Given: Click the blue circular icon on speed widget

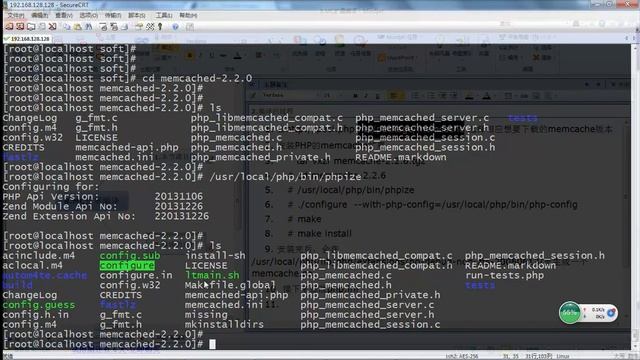Looking at the screenshot, I should [611, 313].
